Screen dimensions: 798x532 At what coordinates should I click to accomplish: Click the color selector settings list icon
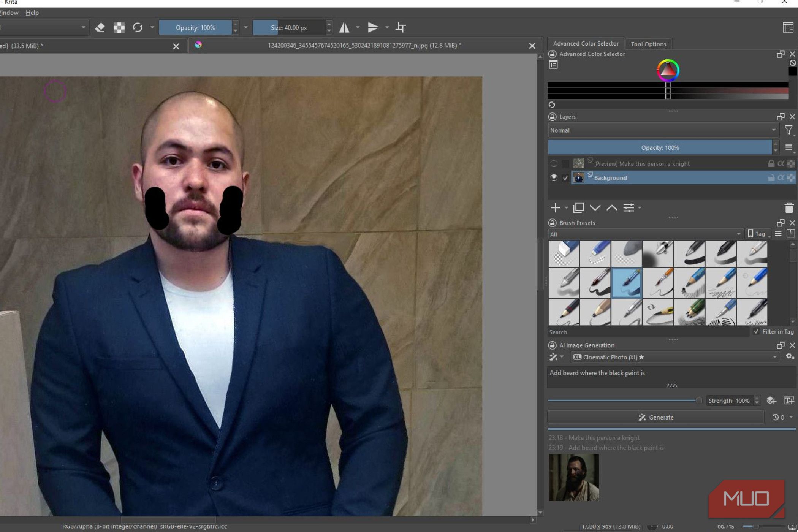click(x=553, y=65)
